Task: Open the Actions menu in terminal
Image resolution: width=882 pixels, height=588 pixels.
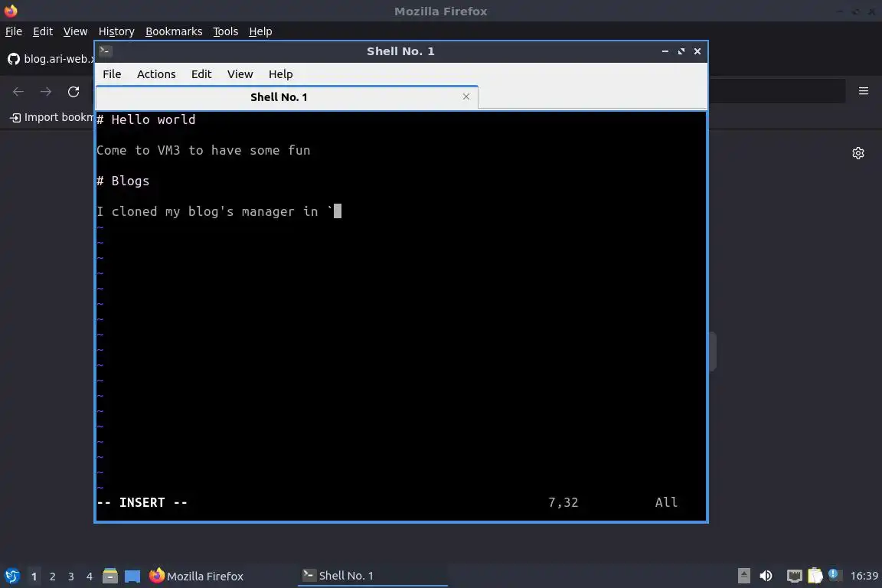Action: (156, 74)
